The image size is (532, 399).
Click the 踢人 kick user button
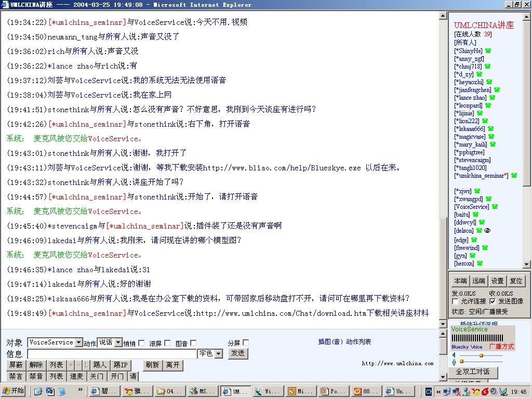click(x=100, y=365)
